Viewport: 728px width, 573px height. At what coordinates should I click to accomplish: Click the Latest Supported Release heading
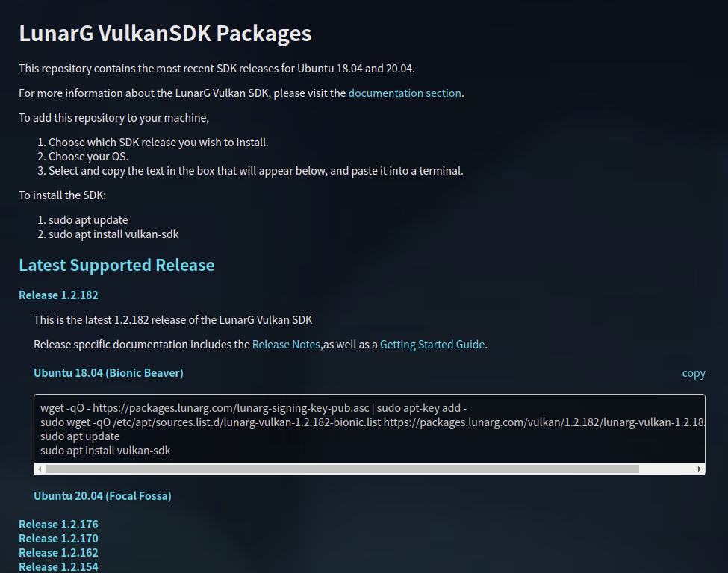[116, 265]
